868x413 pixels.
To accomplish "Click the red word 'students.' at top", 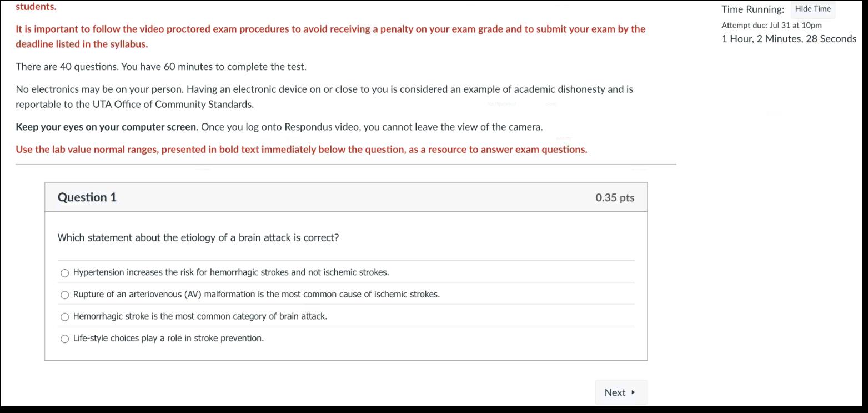I will pos(36,7).
